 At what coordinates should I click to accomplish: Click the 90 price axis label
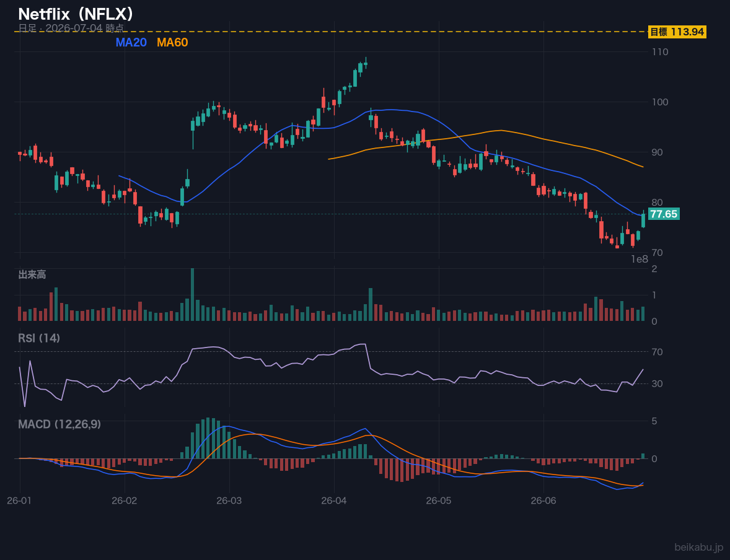[657, 152]
